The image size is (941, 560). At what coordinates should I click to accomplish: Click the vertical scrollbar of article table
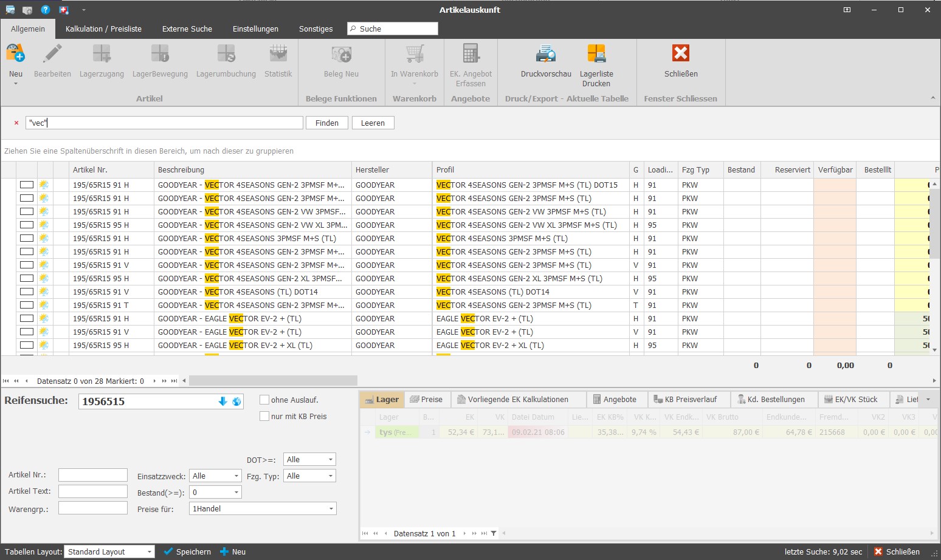point(936,224)
